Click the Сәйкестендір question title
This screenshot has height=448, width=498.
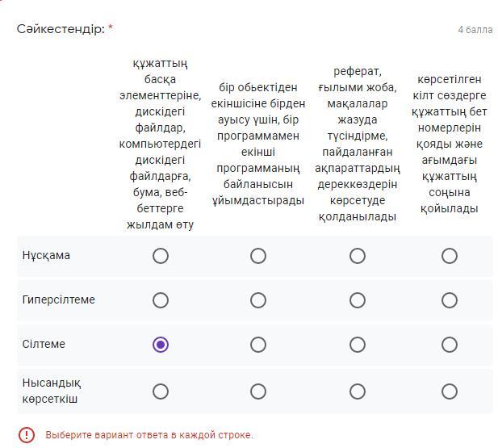click(x=61, y=29)
